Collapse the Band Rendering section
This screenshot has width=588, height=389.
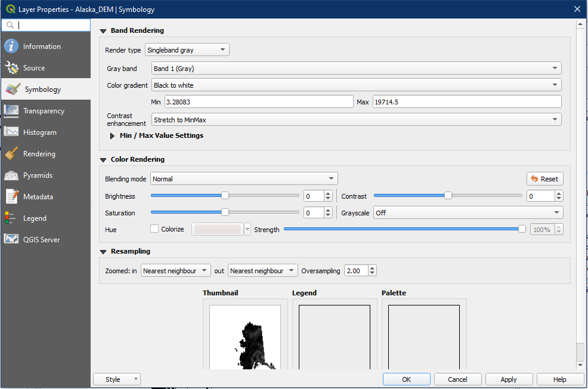(x=103, y=31)
